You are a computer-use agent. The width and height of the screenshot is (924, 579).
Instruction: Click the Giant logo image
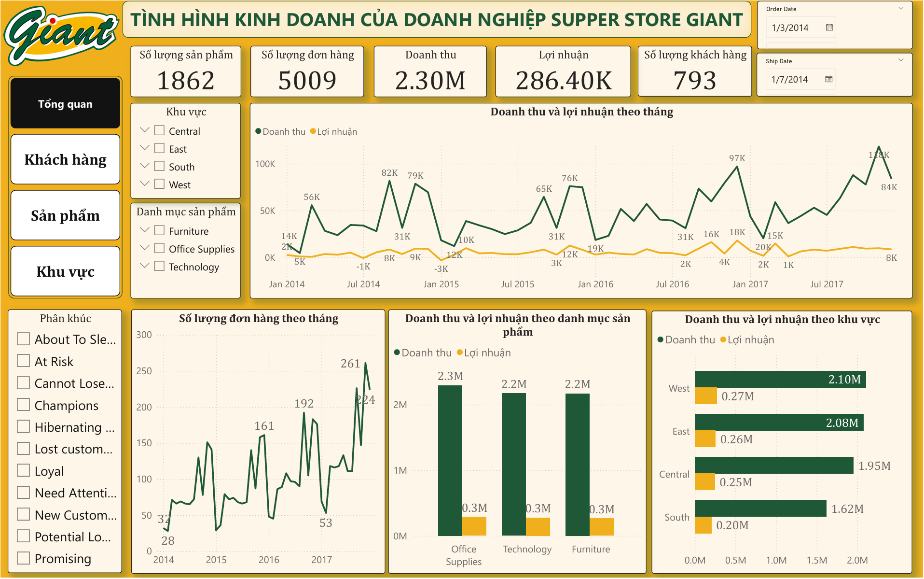61,36
